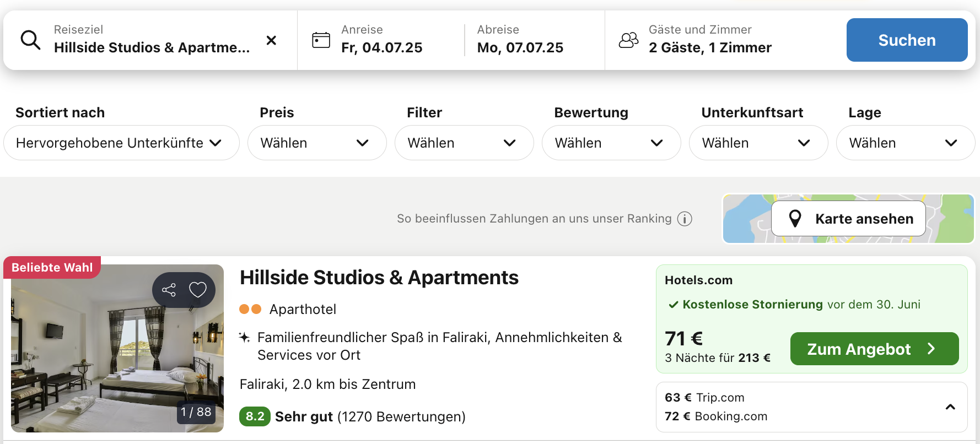
Task: Click the Aparthotel label
Action: click(x=303, y=310)
